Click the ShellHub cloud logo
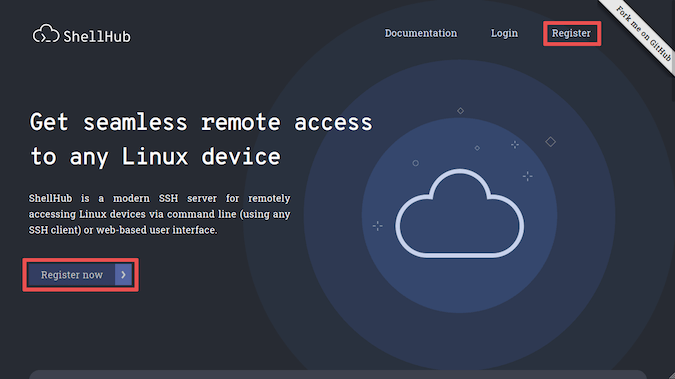 pyautogui.click(x=81, y=34)
